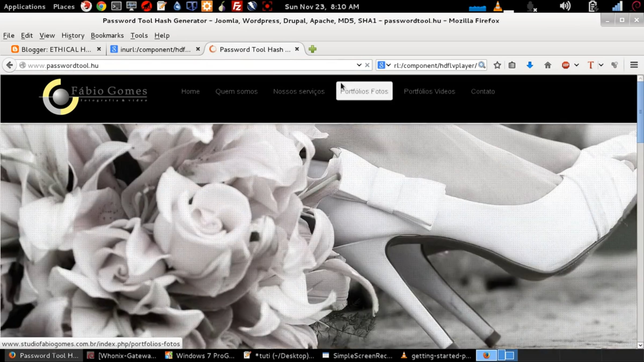Open the Firefox hamburger menu

click(x=634, y=65)
